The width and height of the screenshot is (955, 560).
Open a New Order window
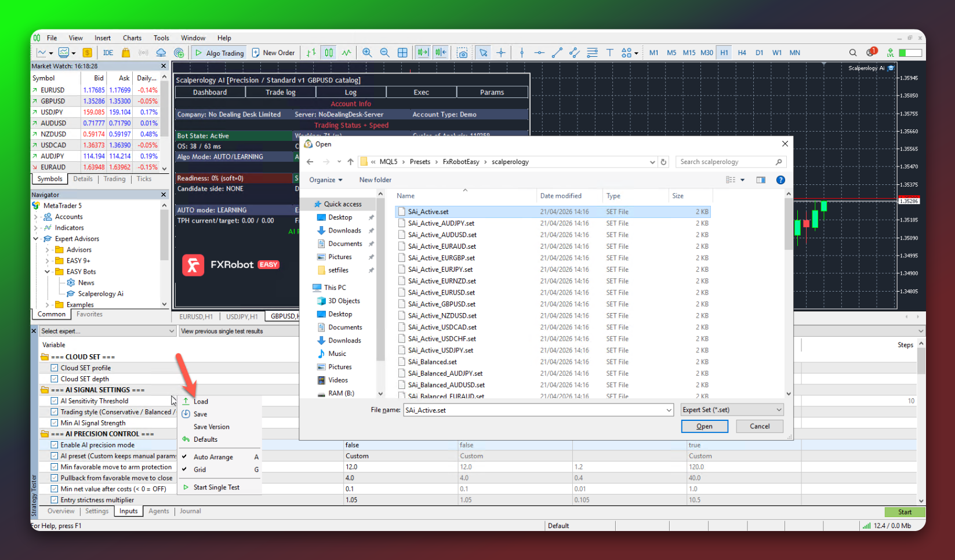(x=273, y=52)
